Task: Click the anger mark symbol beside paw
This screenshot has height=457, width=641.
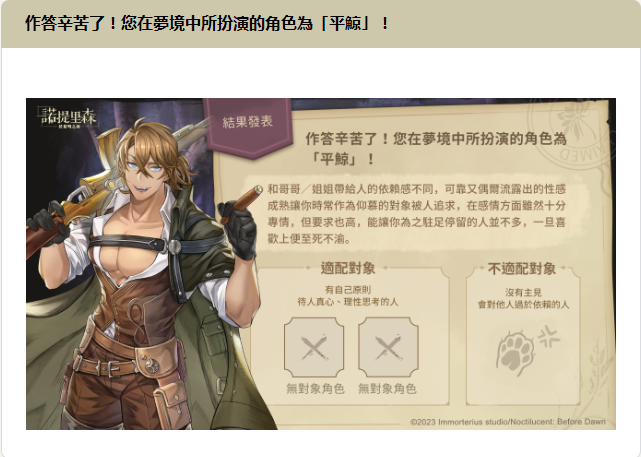Action: pos(549,336)
